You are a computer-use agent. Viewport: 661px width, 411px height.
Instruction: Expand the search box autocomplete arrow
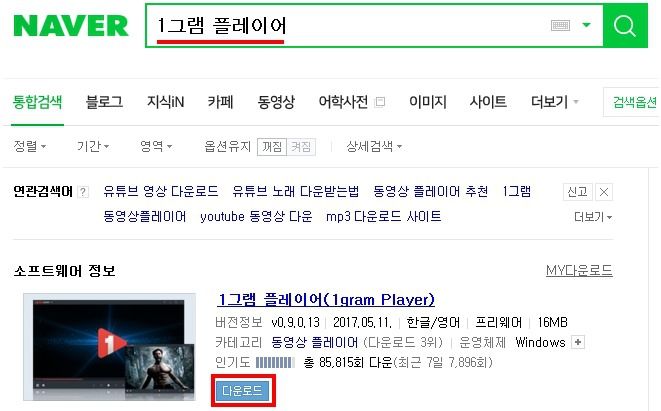coord(586,25)
